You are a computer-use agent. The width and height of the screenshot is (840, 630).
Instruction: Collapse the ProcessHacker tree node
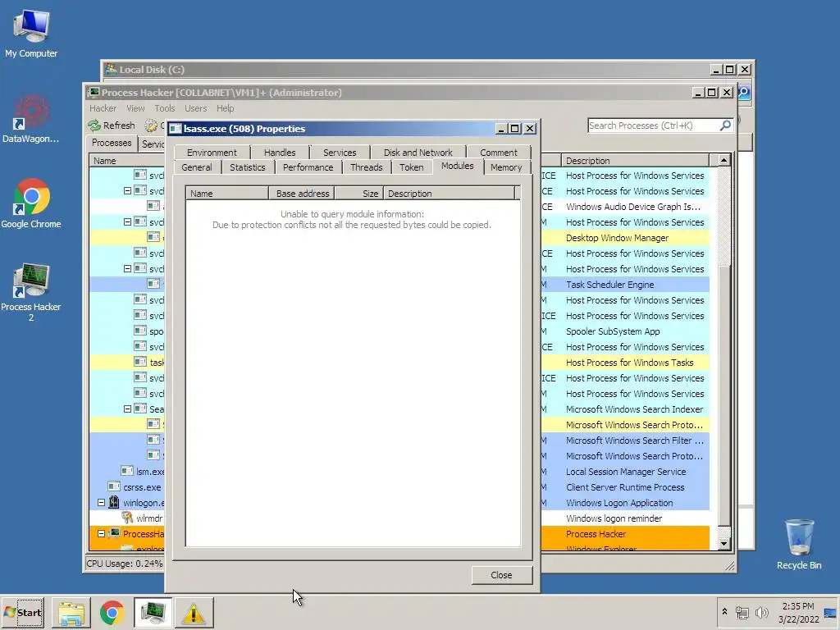[101, 533]
